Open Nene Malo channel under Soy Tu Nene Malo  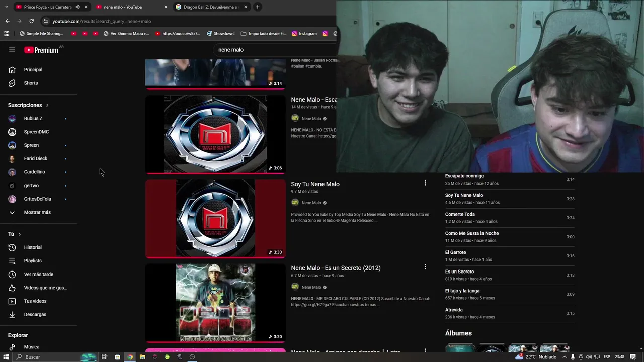[311, 203]
